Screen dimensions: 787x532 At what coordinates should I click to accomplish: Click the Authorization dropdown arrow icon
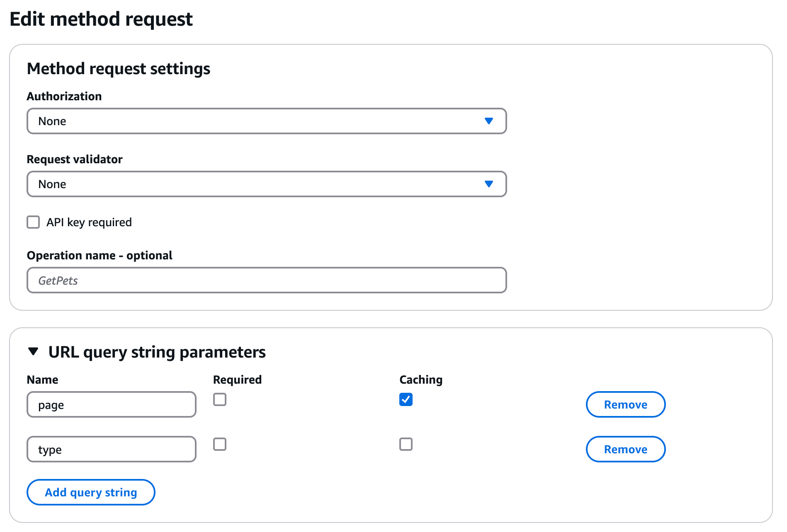click(x=488, y=121)
